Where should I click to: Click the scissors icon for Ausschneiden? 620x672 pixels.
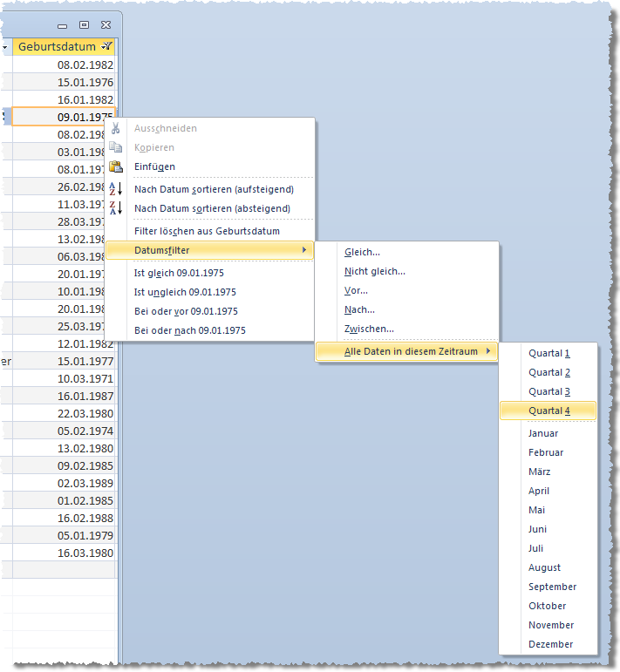(x=116, y=128)
